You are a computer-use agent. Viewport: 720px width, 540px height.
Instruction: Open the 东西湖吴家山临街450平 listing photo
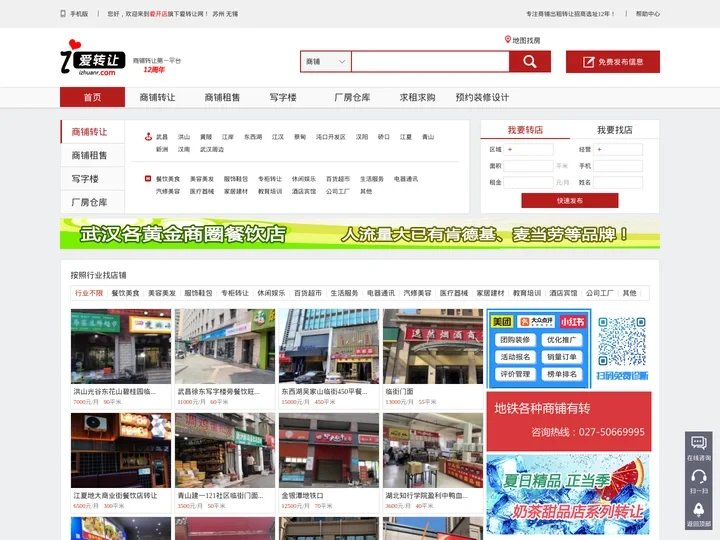pos(329,346)
